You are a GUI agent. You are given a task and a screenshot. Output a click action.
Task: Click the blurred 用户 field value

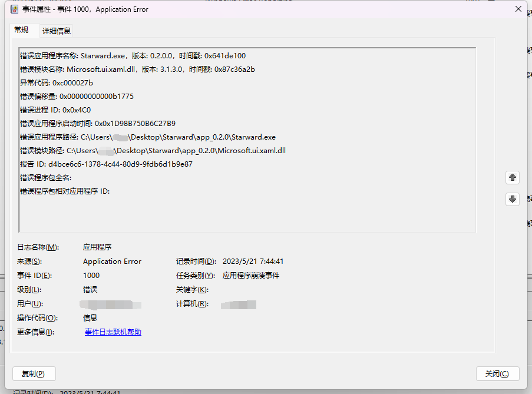pyautogui.click(x=109, y=303)
